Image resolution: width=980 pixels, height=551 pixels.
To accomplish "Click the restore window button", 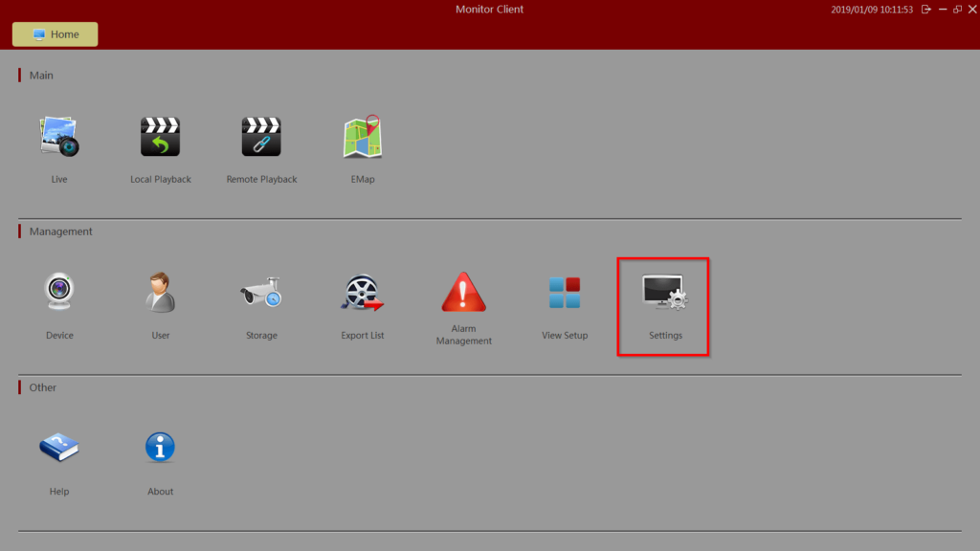I will point(957,9).
